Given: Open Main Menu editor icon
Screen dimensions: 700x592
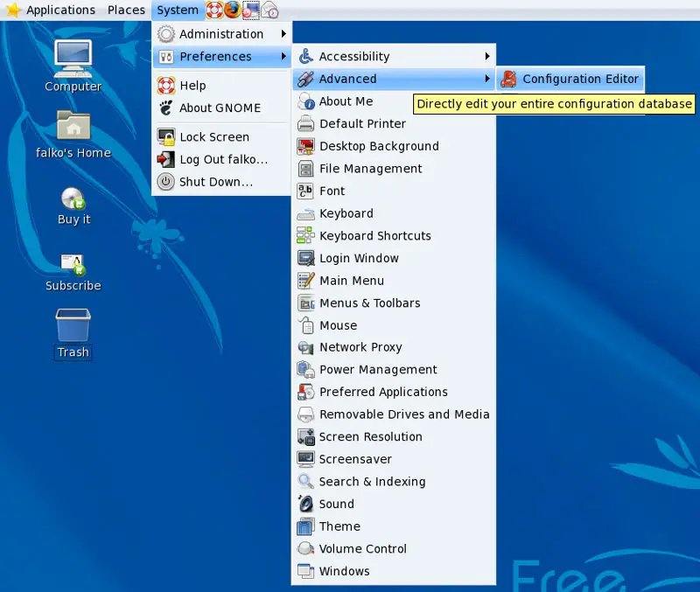Looking at the screenshot, I should [306, 281].
